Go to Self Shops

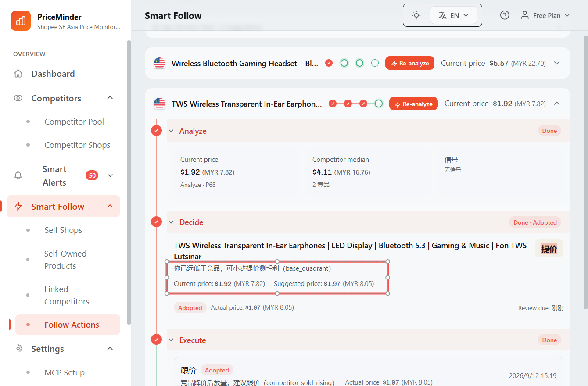click(x=63, y=230)
